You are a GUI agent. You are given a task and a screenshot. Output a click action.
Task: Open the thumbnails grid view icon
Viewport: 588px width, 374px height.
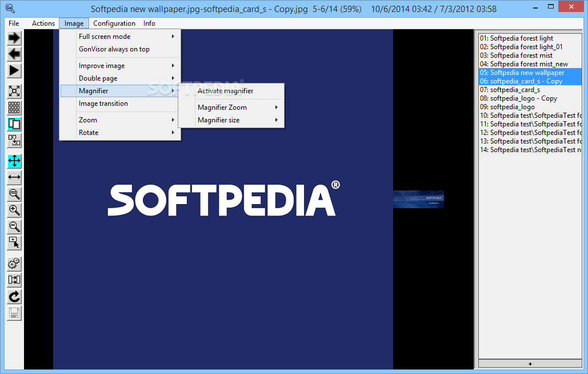pyautogui.click(x=14, y=108)
